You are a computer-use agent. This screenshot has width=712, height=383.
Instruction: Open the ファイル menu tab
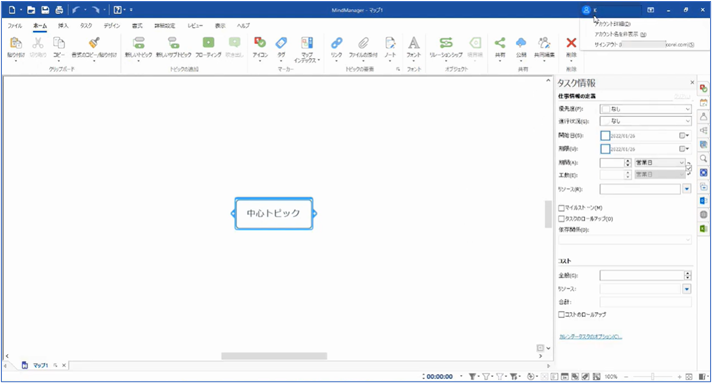tap(15, 26)
